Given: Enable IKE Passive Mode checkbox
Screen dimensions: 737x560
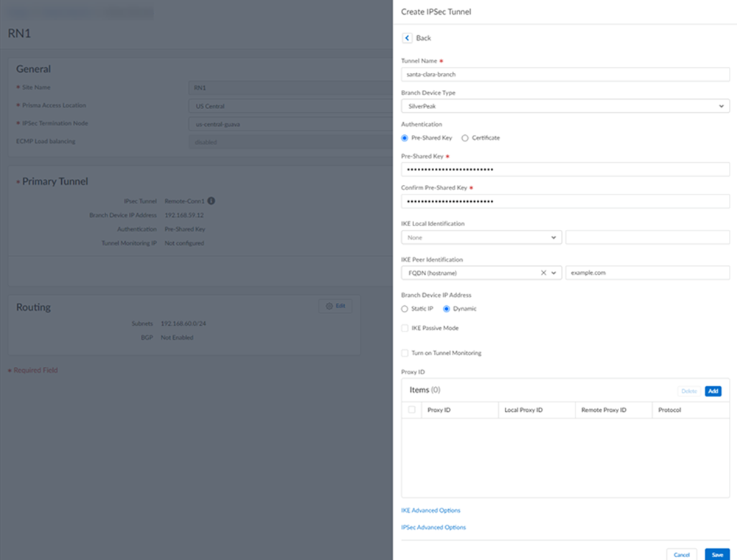Looking at the screenshot, I should (405, 328).
